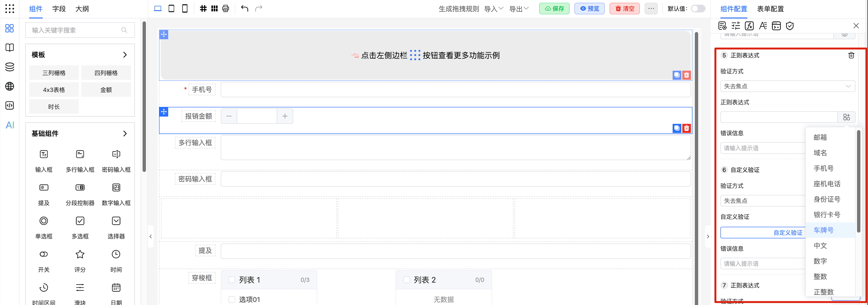Check the 选项01 checkbox

(232, 299)
